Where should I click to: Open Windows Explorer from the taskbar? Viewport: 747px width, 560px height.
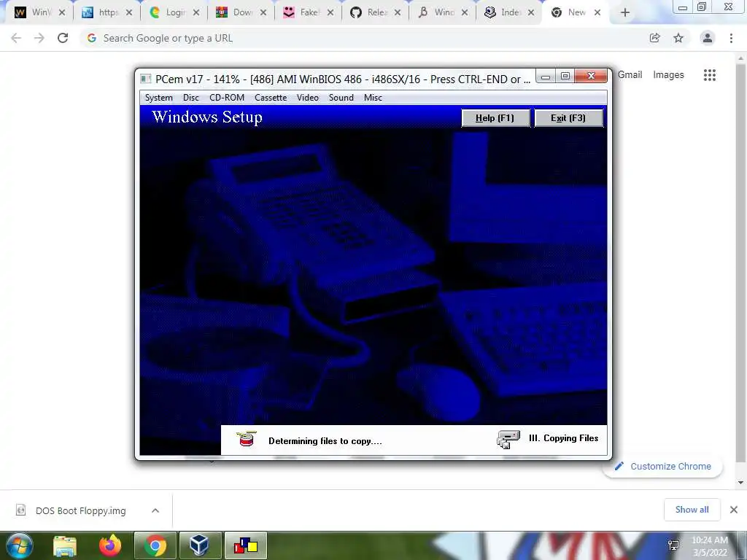tap(65, 545)
